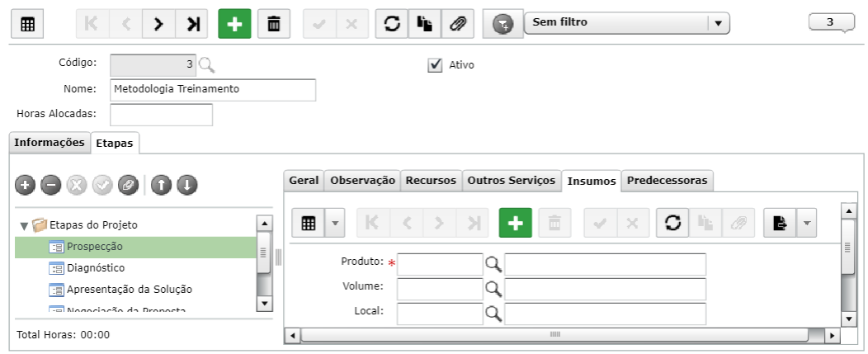Viewport: 868px width, 354px height.
Task: Open the filter funnel button
Action: click(502, 25)
